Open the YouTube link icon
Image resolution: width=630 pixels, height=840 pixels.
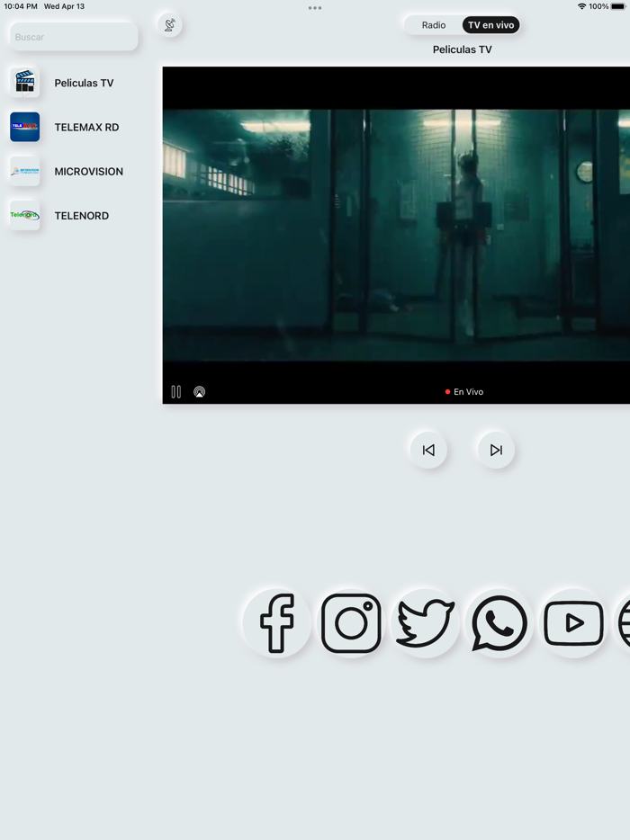[573, 623]
